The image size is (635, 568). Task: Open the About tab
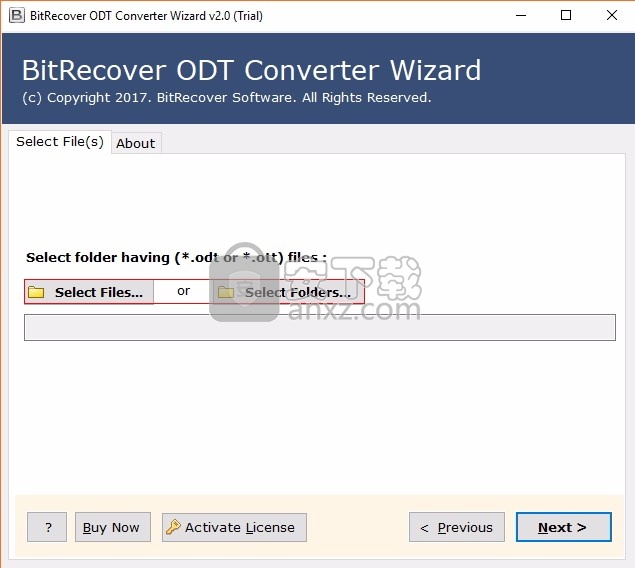135,143
